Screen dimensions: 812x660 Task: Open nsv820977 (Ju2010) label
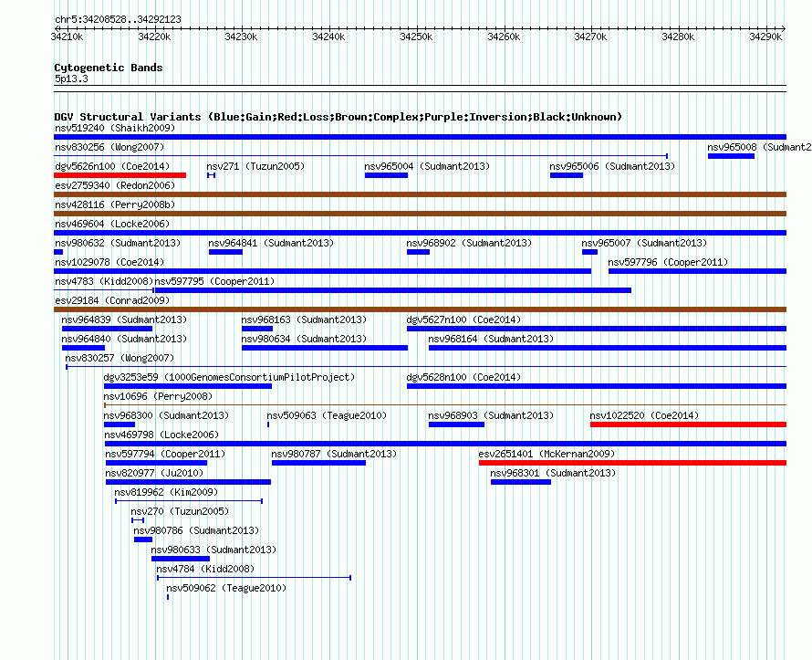[x=154, y=473]
